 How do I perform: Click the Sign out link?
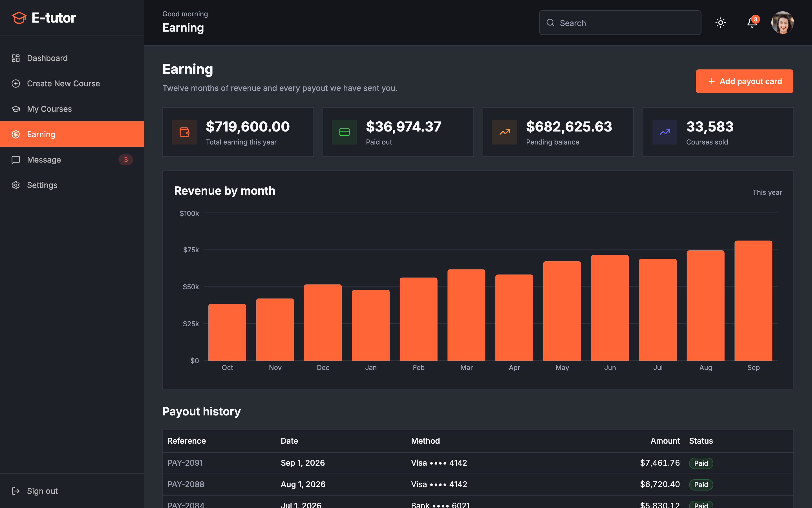(72, 491)
